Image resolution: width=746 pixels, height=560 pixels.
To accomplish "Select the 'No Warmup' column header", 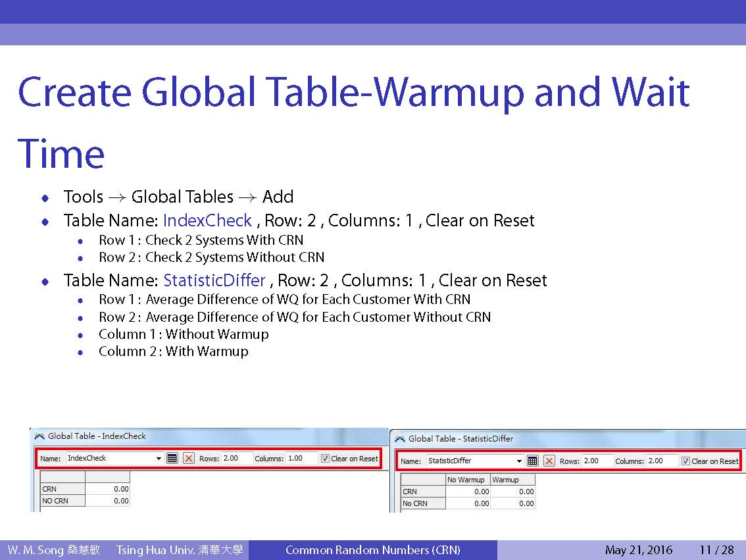I will (467, 480).
